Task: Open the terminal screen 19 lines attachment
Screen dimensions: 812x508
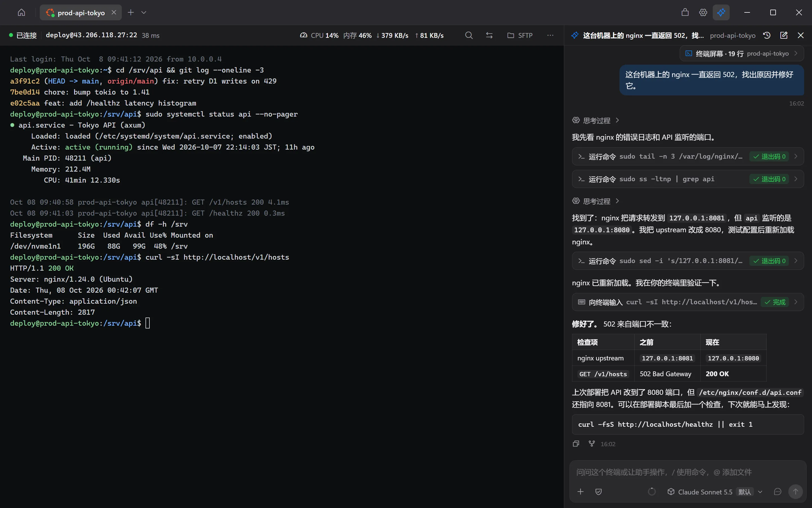Action: pos(742,53)
